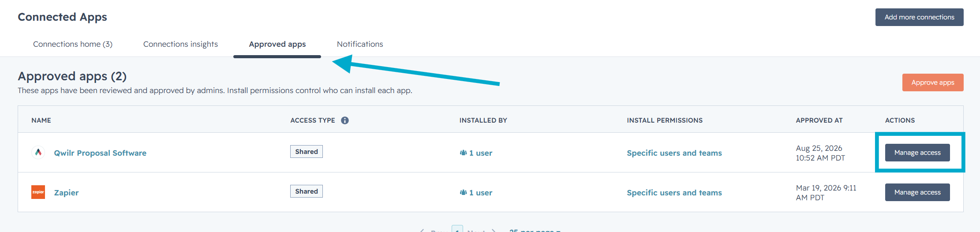View the 1 user link for Qwilr
This screenshot has width=980, height=232.
(x=481, y=153)
